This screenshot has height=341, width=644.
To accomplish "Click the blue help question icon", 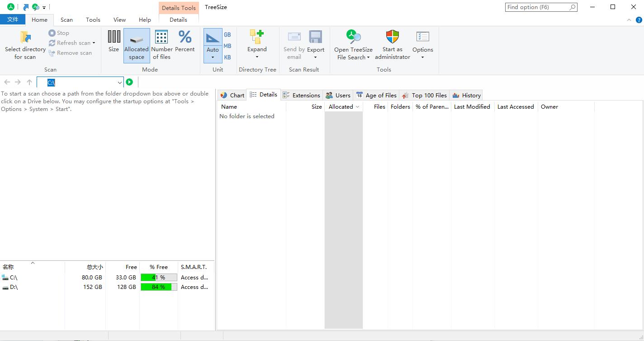I will pos(639,20).
